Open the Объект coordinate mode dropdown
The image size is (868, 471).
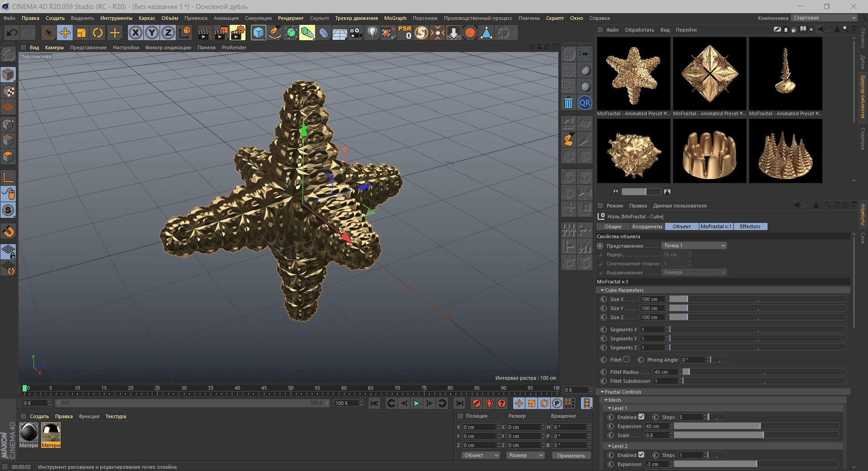tap(481, 455)
